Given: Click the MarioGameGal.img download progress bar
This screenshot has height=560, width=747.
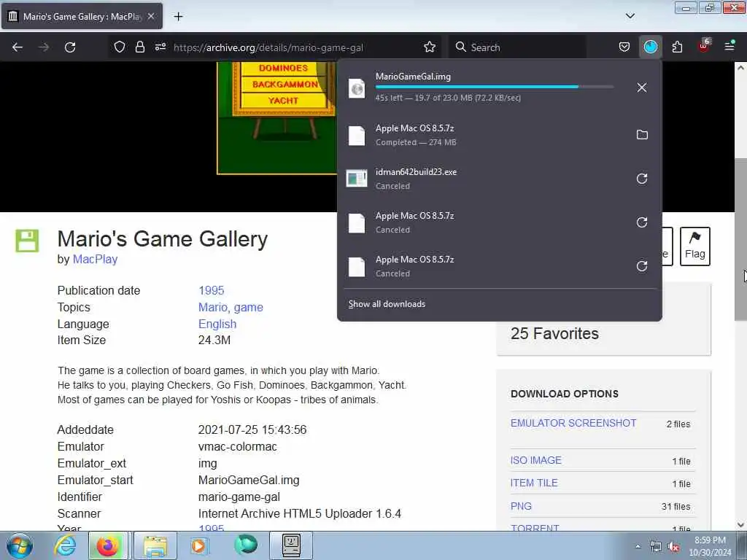Looking at the screenshot, I should coord(495,87).
